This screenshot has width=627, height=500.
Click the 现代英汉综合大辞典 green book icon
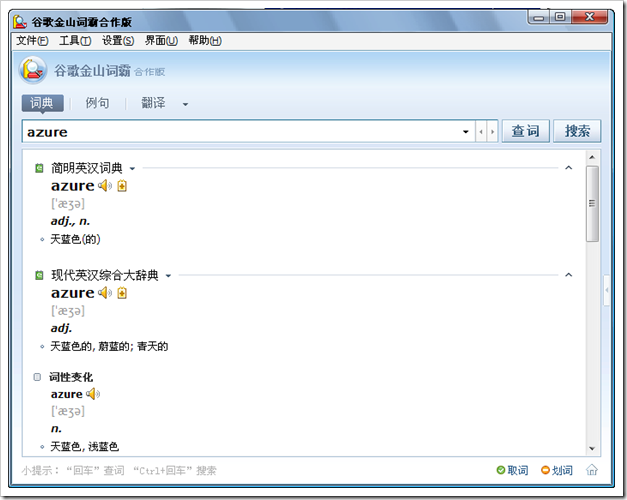39,275
